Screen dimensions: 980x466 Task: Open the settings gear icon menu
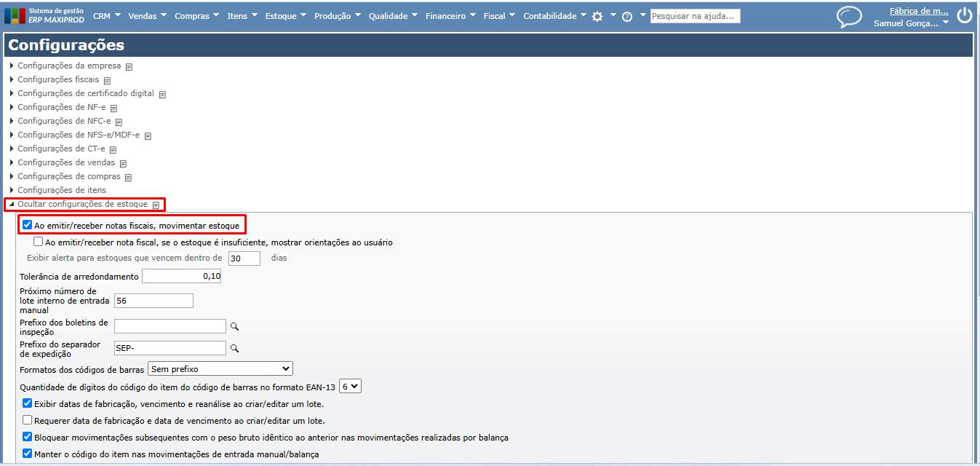pyautogui.click(x=597, y=16)
